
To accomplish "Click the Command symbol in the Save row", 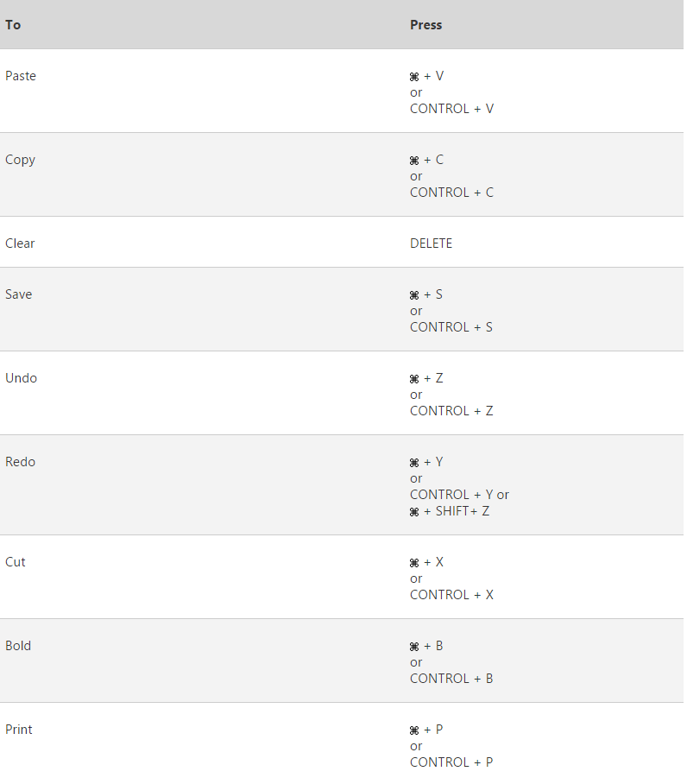I will click(x=414, y=295).
